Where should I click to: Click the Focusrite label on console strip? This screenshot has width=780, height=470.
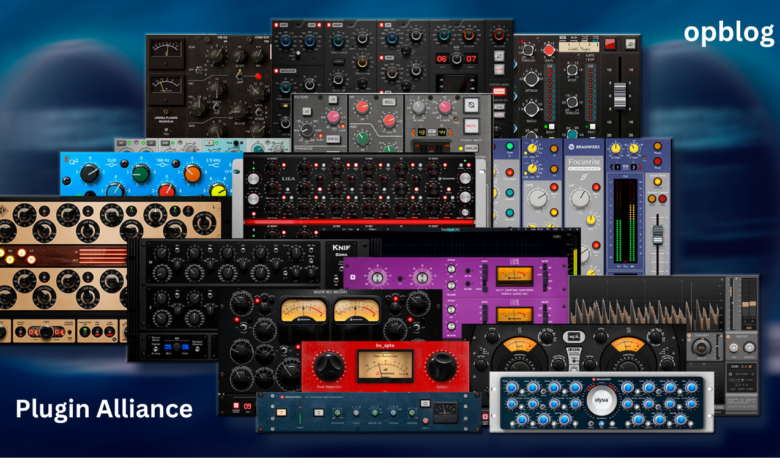584,162
